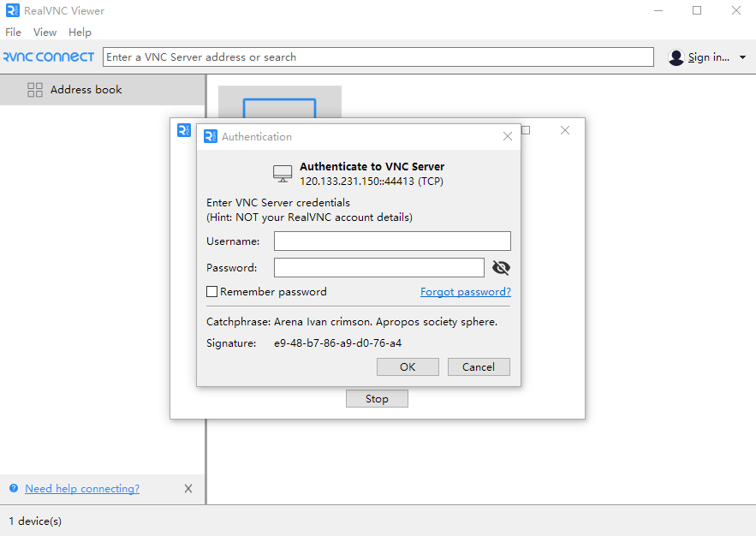The height and width of the screenshot is (536, 756).
Task: Select Address book in the sidebar
Action: click(102, 90)
